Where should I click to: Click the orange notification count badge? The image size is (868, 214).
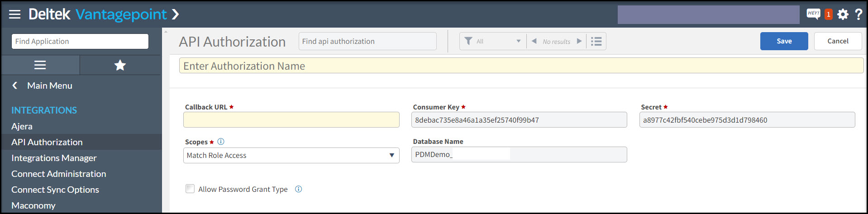pyautogui.click(x=828, y=14)
